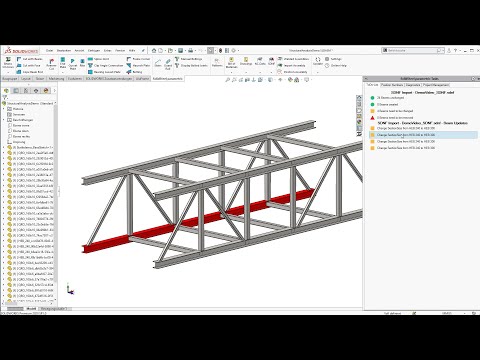Screen dimensions: 480x360
Task: Open the Guard Rail tool
Action: point(168,64)
